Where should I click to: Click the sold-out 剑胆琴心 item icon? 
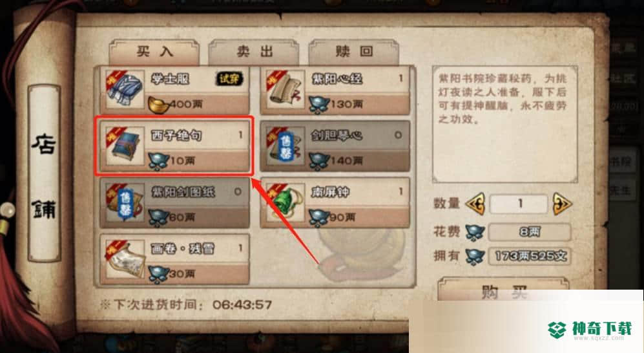click(x=285, y=146)
